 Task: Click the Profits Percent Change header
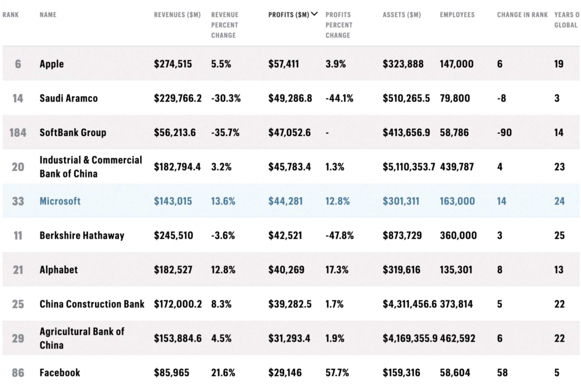tap(339, 25)
